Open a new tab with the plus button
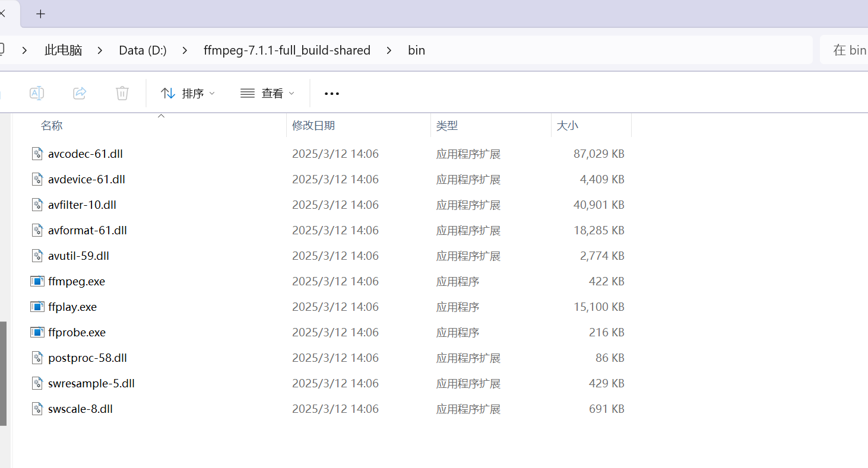The image size is (868, 468). click(40, 14)
